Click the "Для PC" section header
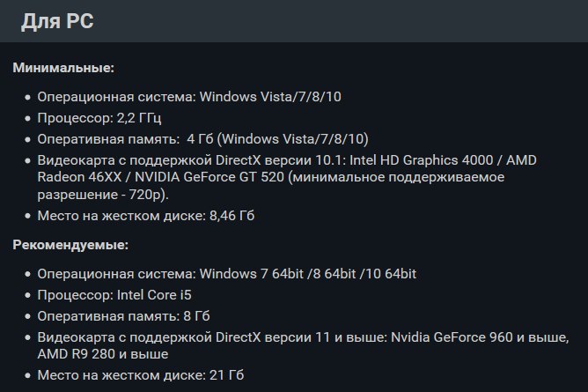 click(x=57, y=21)
